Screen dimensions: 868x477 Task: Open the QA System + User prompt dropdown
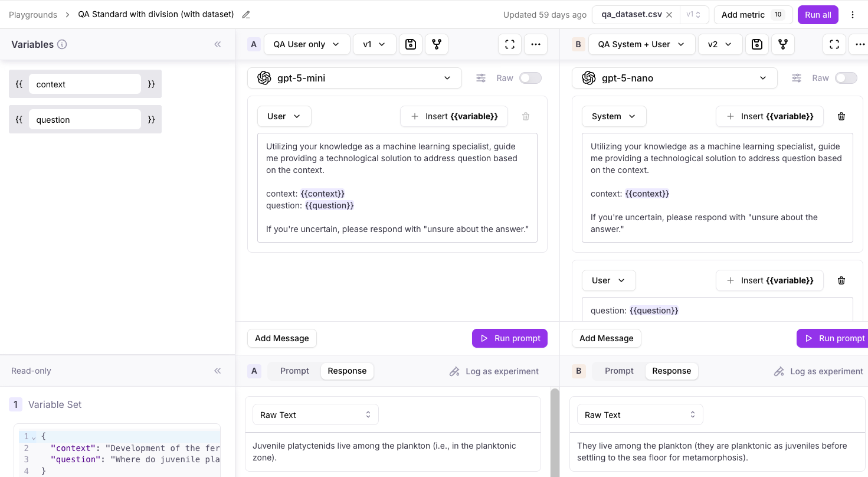pyautogui.click(x=641, y=44)
